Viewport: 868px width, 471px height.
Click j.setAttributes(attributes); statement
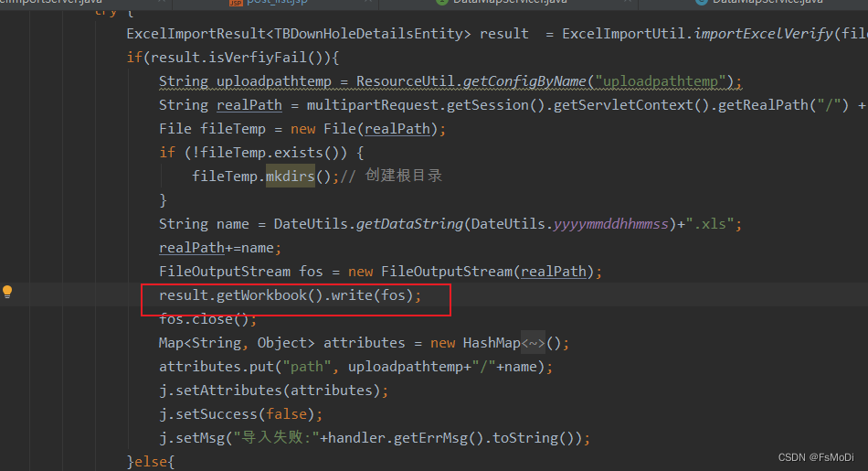pyautogui.click(x=273, y=391)
